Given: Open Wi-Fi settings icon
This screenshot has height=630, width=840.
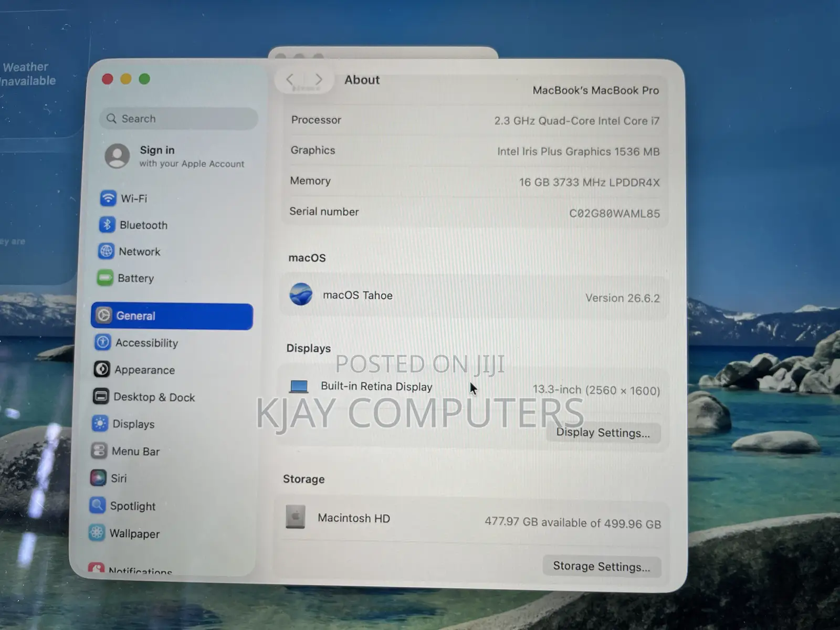Looking at the screenshot, I should point(108,198).
